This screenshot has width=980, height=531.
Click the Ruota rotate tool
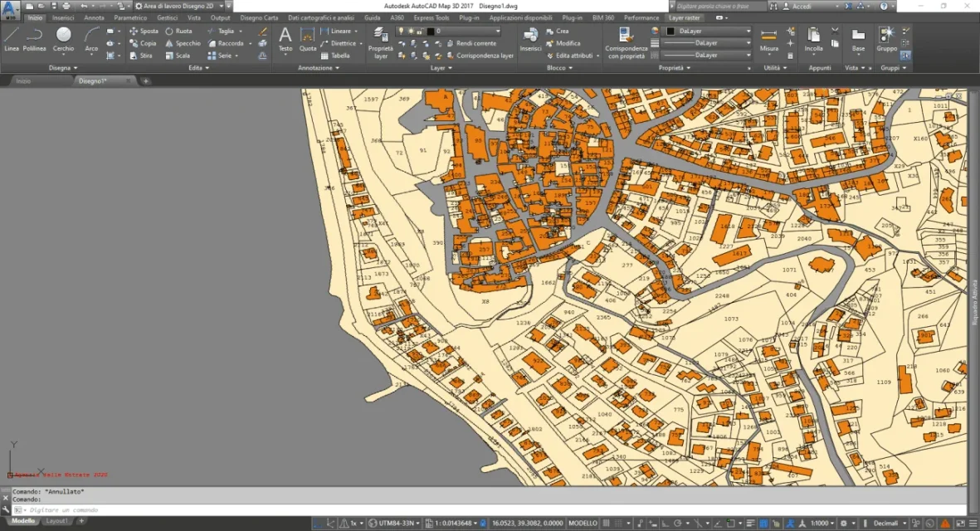(x=178, y=31)
